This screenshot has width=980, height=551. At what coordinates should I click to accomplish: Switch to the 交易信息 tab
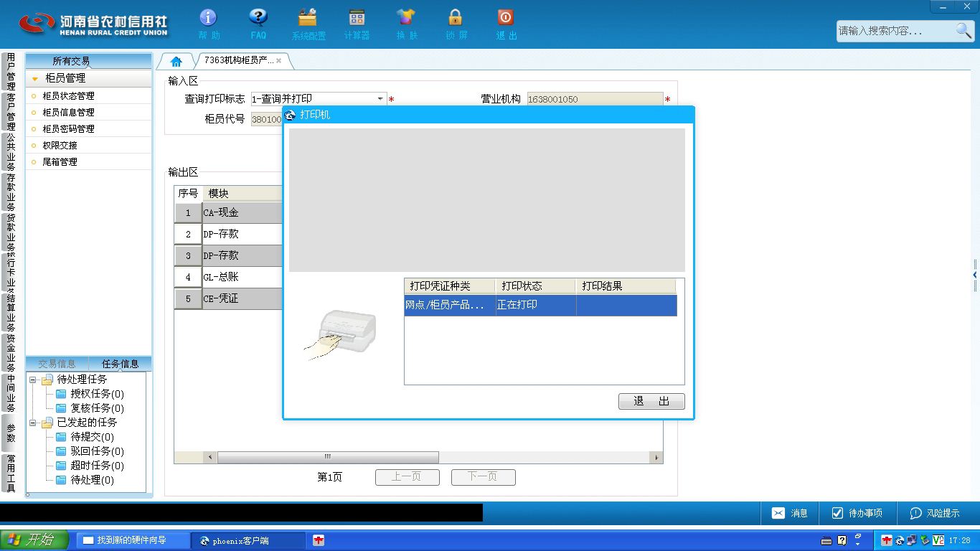pyautogui.click(x=57, y=364)
